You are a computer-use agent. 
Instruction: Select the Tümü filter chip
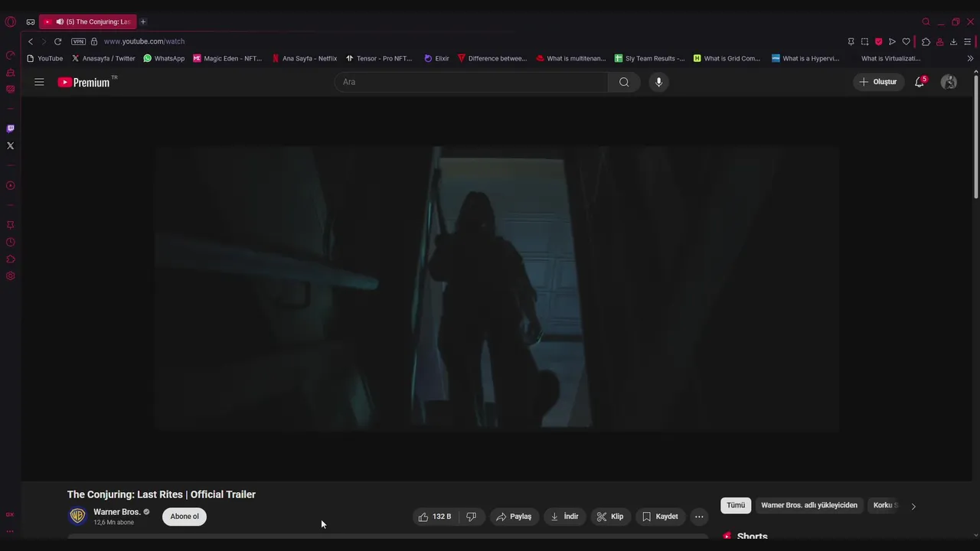click(x=736, y=505)
